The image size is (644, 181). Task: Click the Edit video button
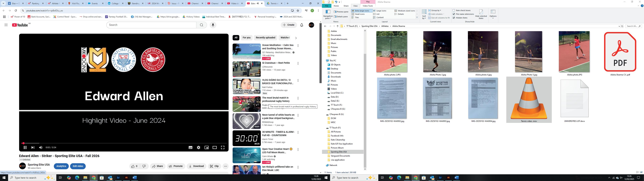click(78, 166)
